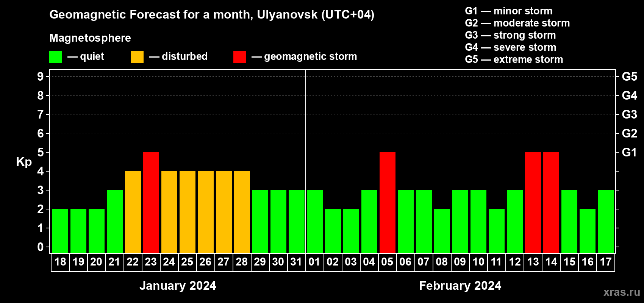The image size is (644, 303).
Task: Click the G3 label on right axis
Action: [630, 114]
